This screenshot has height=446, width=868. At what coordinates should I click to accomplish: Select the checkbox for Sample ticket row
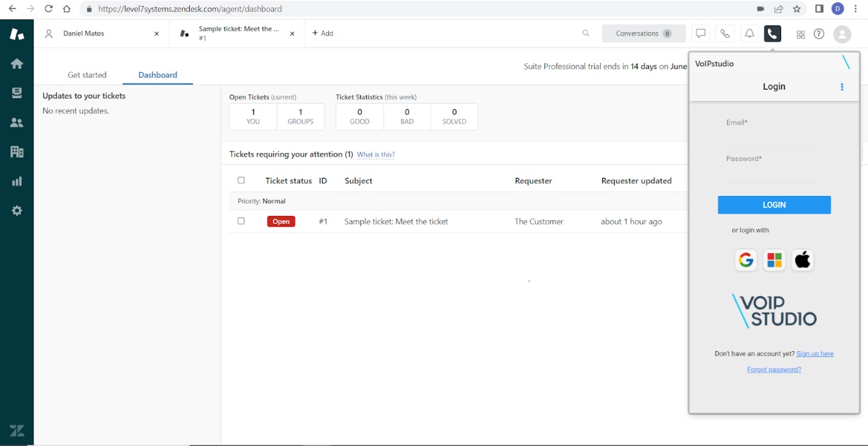[x=241, y=221]
